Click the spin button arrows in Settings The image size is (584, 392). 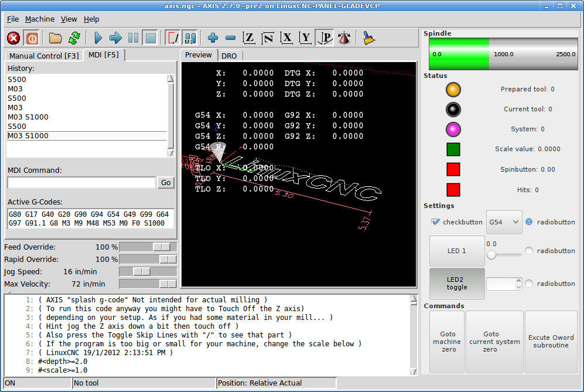pyautogui.click(x=517, y=284)
